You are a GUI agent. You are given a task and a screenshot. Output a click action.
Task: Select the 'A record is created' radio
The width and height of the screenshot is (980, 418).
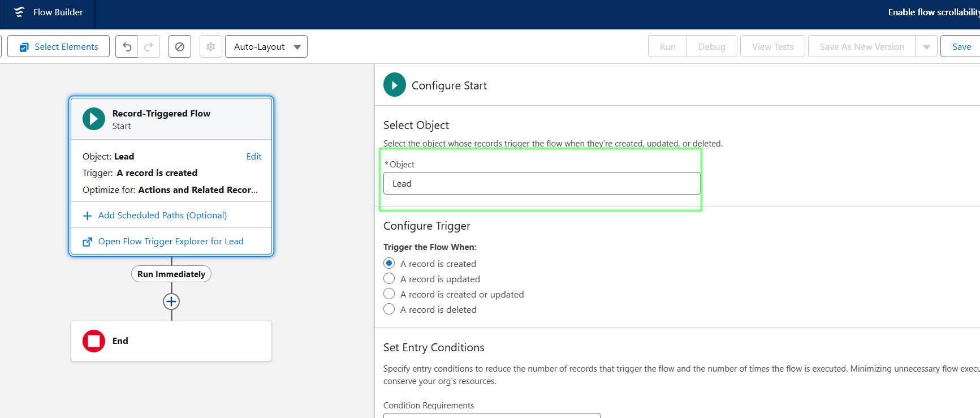click(x=389, y=263)
